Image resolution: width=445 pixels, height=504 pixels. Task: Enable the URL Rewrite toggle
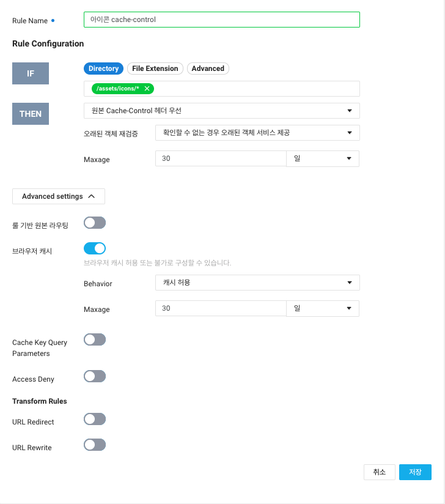coord(94,444)
